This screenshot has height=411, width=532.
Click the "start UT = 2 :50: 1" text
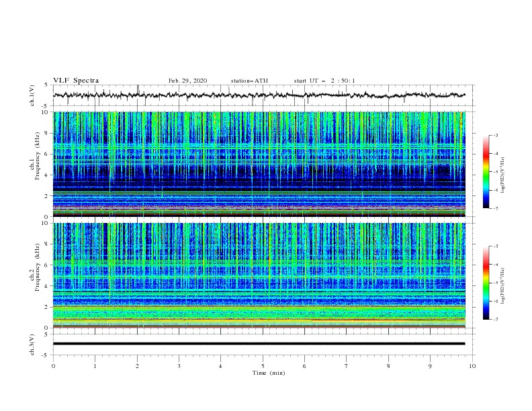[x=324, y=81]
